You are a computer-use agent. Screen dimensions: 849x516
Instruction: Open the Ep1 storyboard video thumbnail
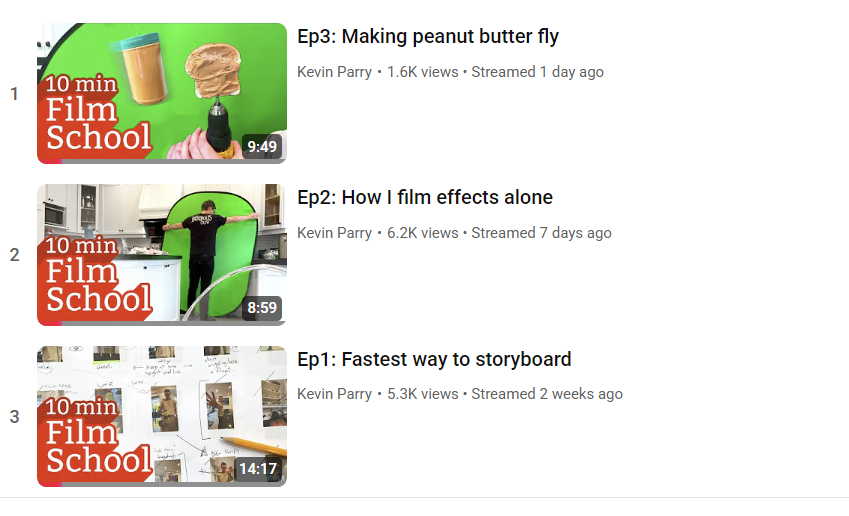pos(162,416)
